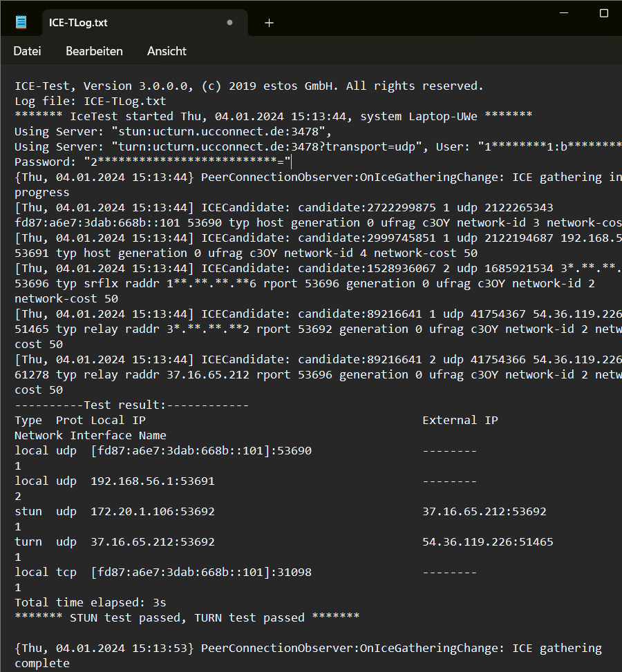The width and height of the screenshot is (622, 672).
Task: Close the ICE-TLog.txt tab via unsaved dot
Action: [229, 23]
